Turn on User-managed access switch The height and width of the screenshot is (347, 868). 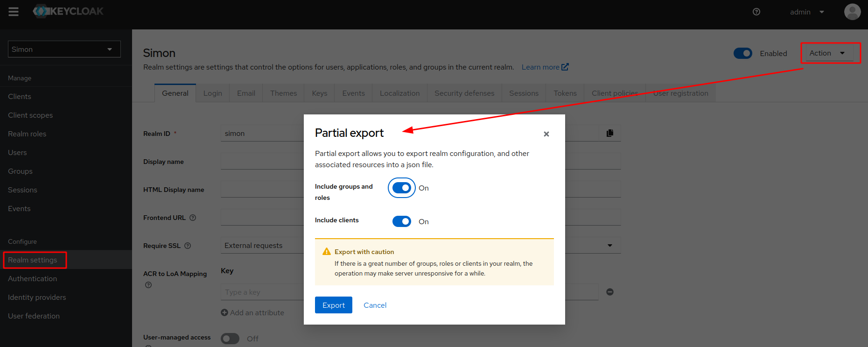pyautogui.click(x=230, y=339)
